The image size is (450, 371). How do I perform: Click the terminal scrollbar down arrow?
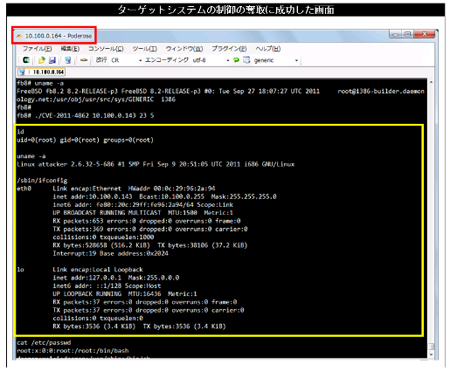431,354
